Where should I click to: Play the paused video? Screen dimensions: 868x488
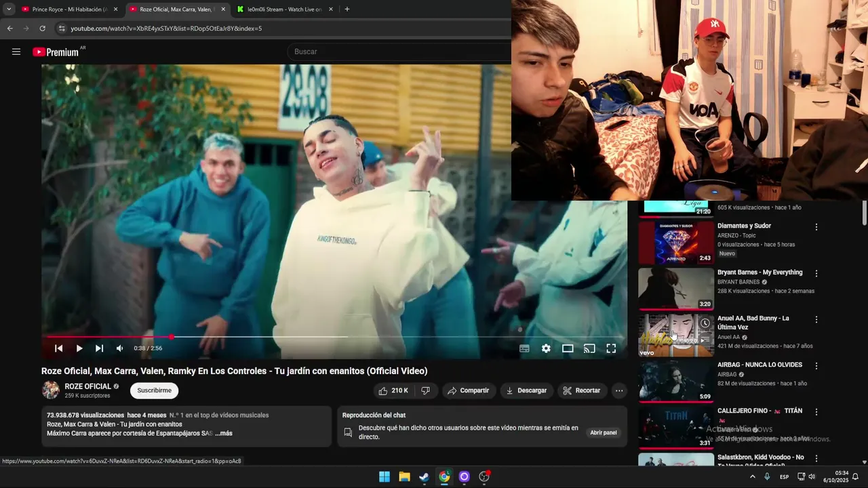pyautogui.click(x=79, y=348)
